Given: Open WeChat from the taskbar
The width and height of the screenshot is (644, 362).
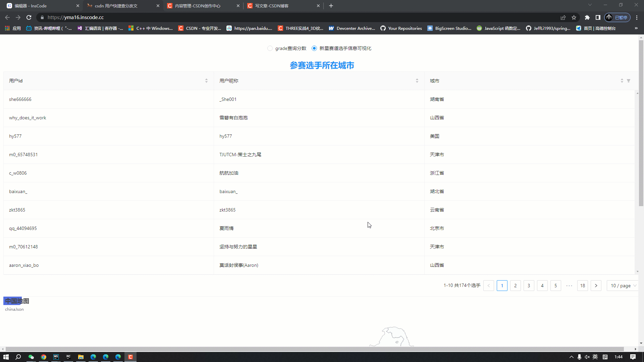Looking at the screenshot, I should click(31, 357).
